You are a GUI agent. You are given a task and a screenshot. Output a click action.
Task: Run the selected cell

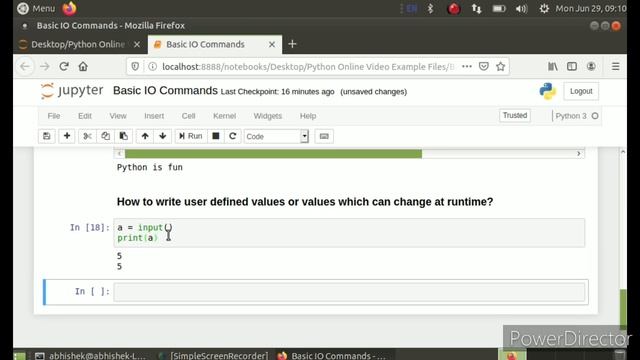191,136
